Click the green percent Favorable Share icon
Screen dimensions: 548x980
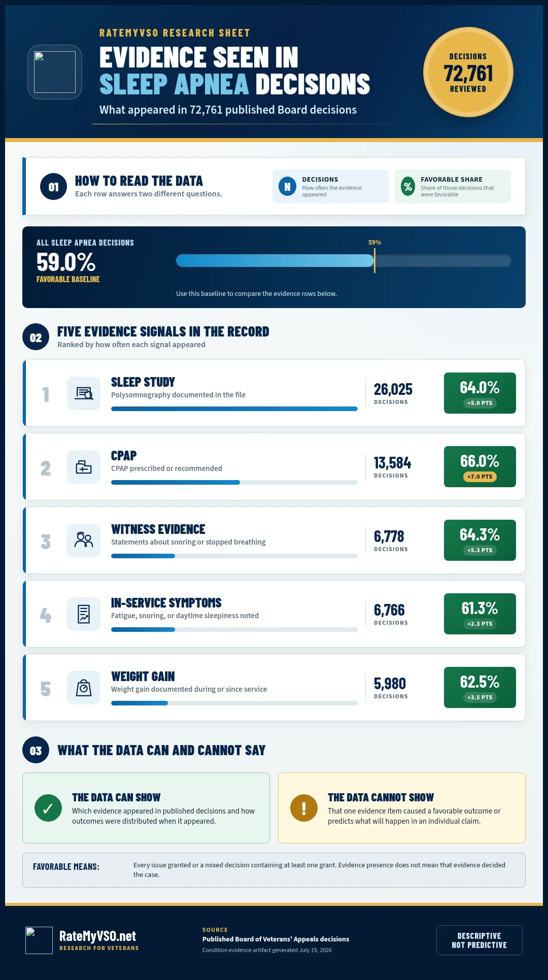tap(407, 186)
